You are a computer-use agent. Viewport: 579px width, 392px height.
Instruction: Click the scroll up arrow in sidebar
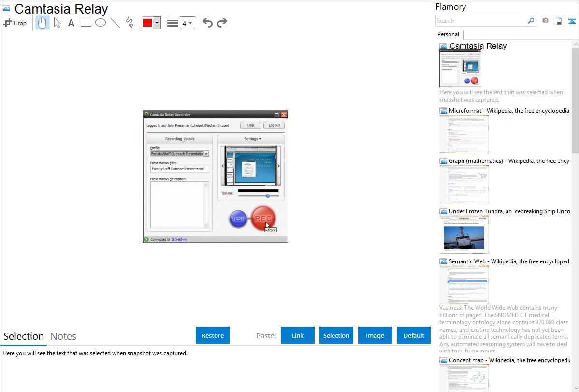point(575,44)
